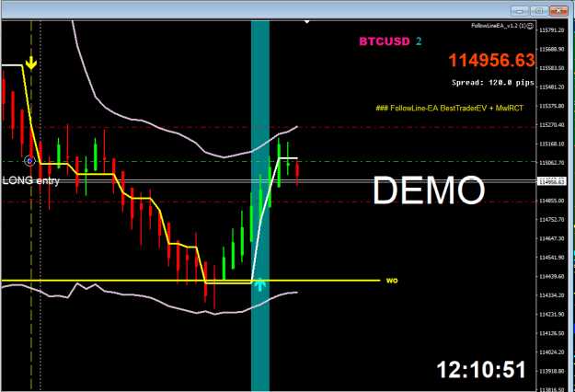
Task: Select the green dash-dot horizontal line
Action: tap(269, 161)
